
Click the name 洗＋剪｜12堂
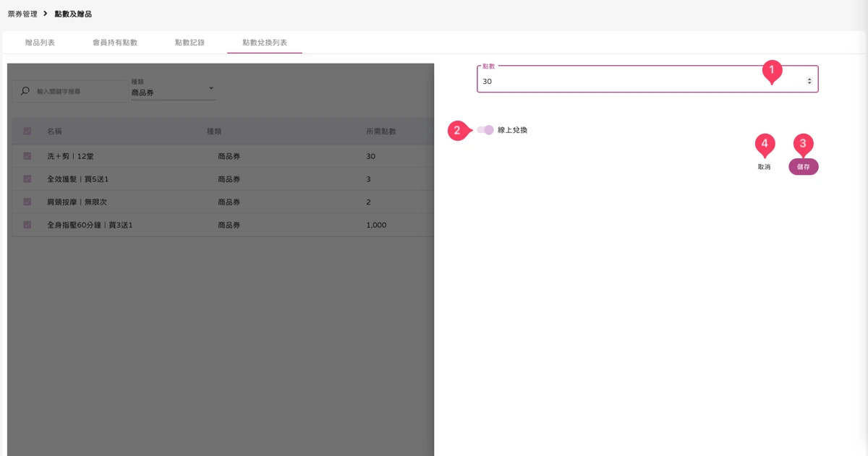[70, 156]
